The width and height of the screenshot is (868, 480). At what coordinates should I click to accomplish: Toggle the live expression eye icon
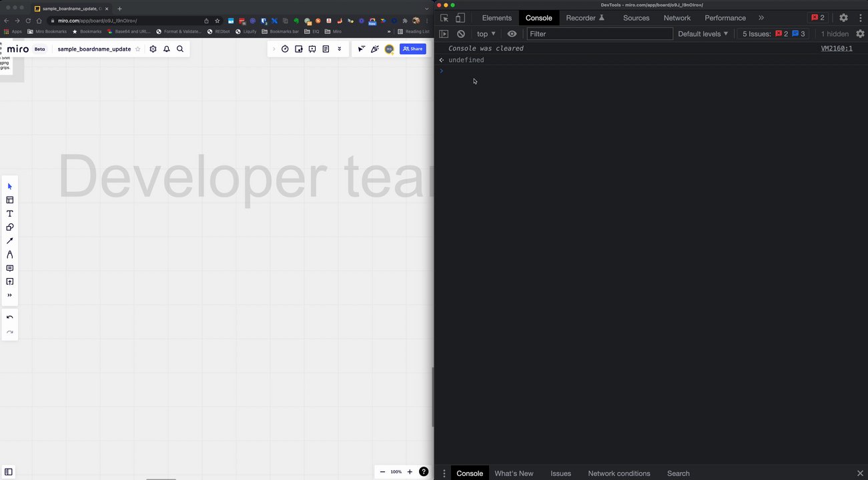click(512, 34)
